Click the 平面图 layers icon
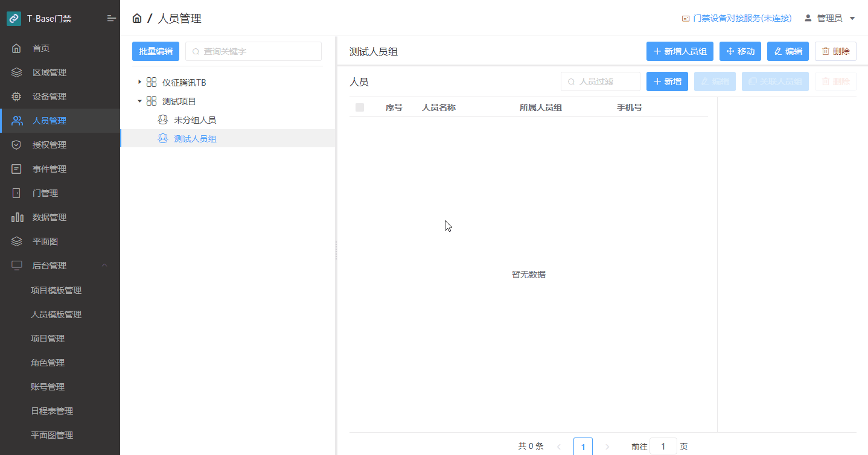Screen dimensions: 868x455 pyautogui.click(x=17, y=241)
